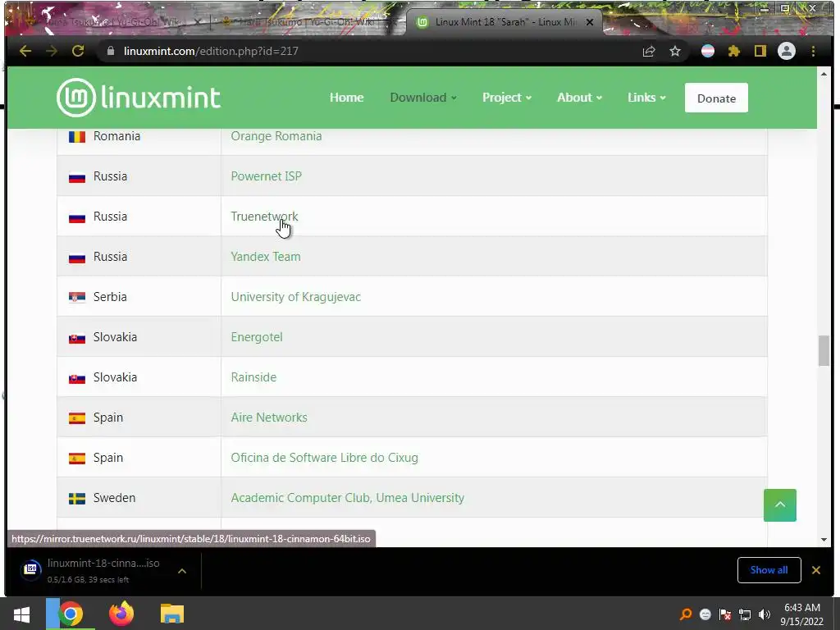Open Chrome from the taskbar

(x=71, y=614)
